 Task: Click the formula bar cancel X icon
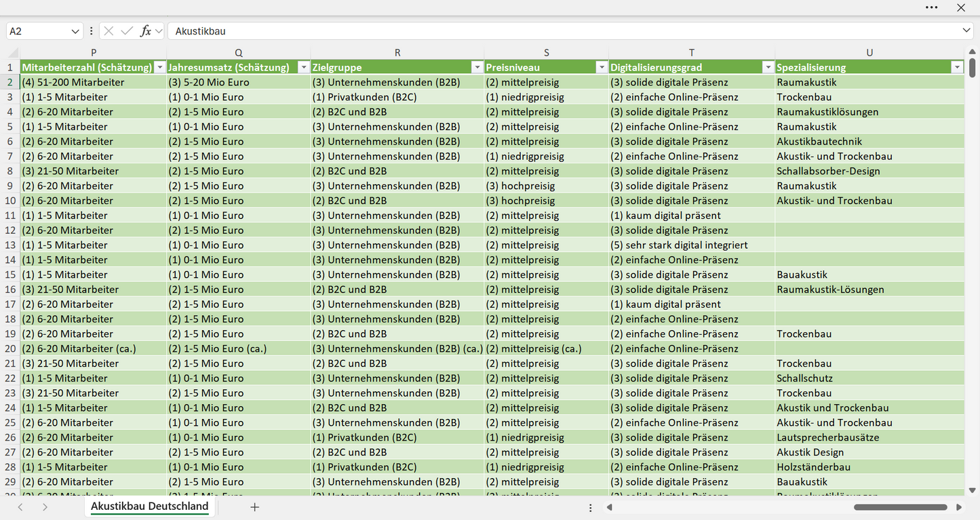(109, 31)
